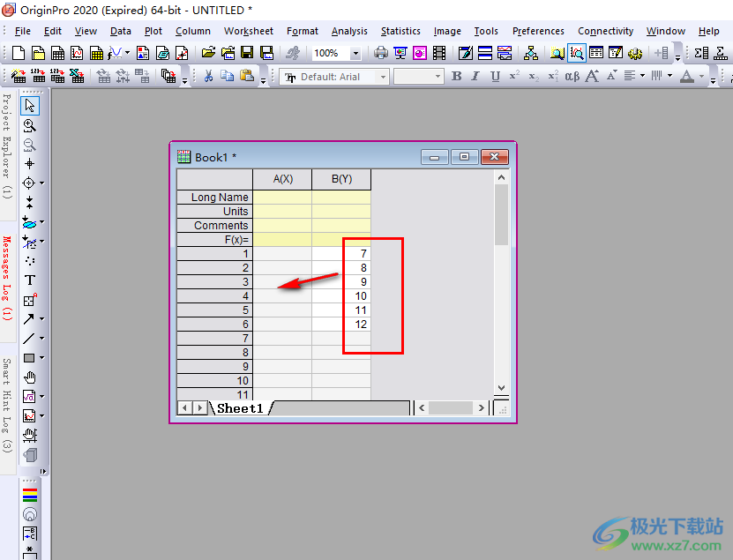Click the Print icon
Image resolution: width=733 pixels, height=560 pixels.
(381, 53)
